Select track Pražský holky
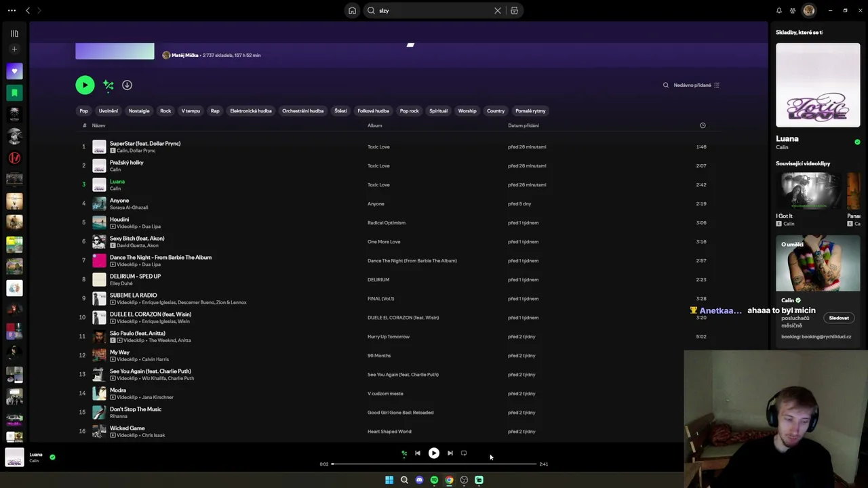868x488 pixels. (127, 163)
